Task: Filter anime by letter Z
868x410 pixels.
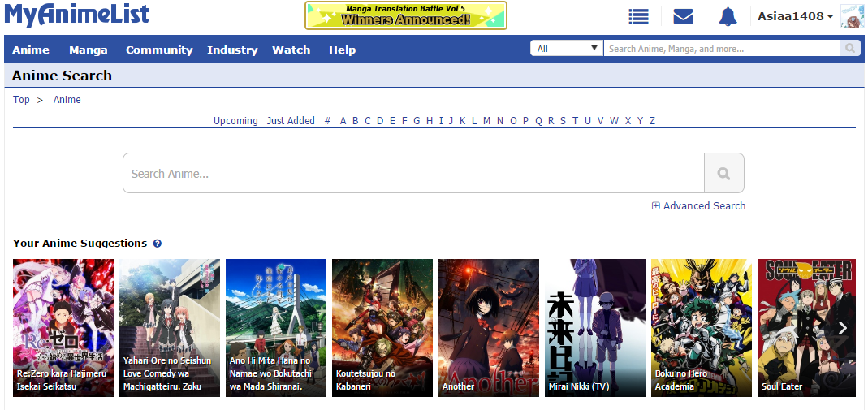Action: pos(652,121)
